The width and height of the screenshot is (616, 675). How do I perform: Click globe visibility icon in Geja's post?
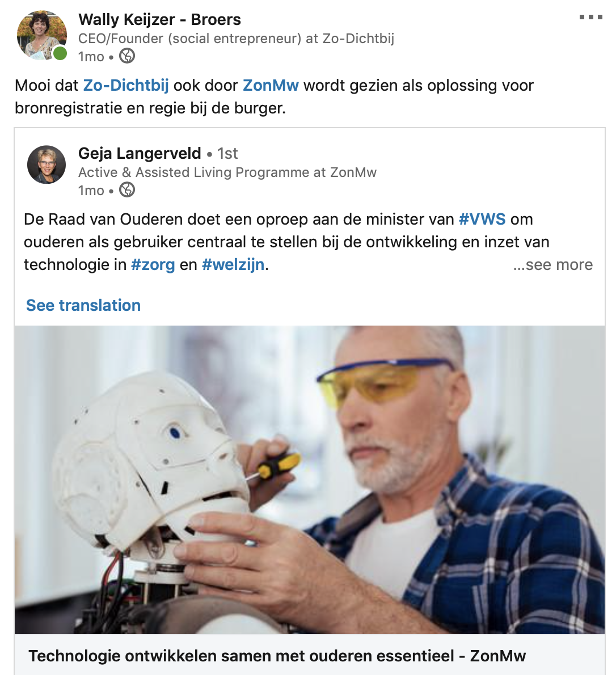pos(126,190)
